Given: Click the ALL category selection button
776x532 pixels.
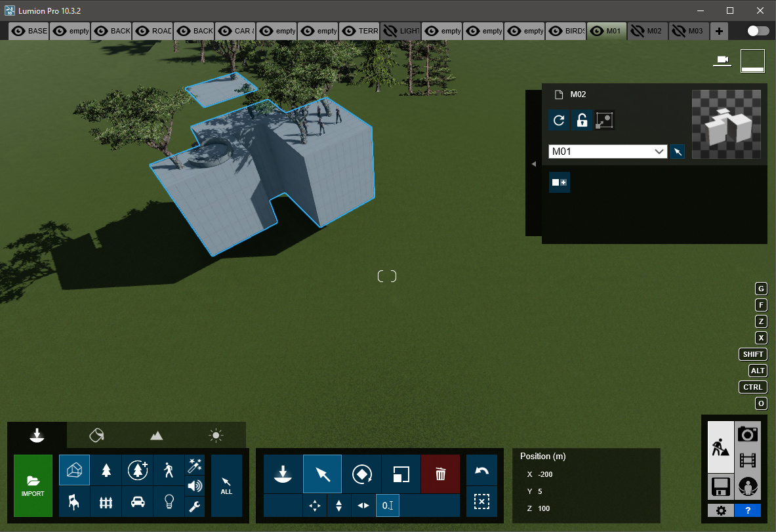Looking at the screenshot, I should click(x=226, y=485).
